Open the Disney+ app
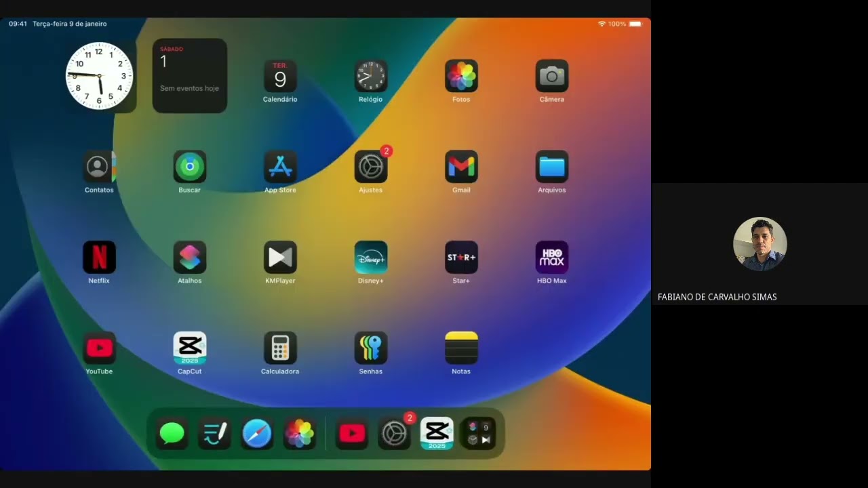Screen dimensions: 868x488 (x=371, y=258)
